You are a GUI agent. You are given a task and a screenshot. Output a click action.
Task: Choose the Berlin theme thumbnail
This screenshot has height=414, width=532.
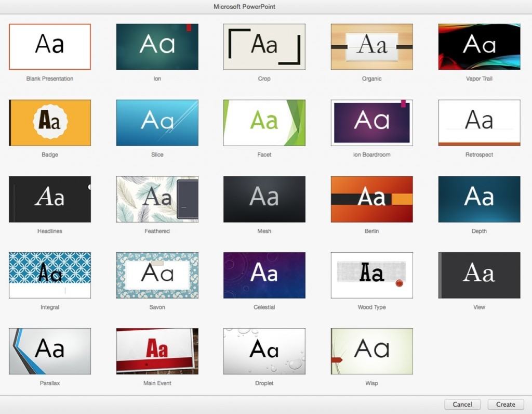coord(372,199)
